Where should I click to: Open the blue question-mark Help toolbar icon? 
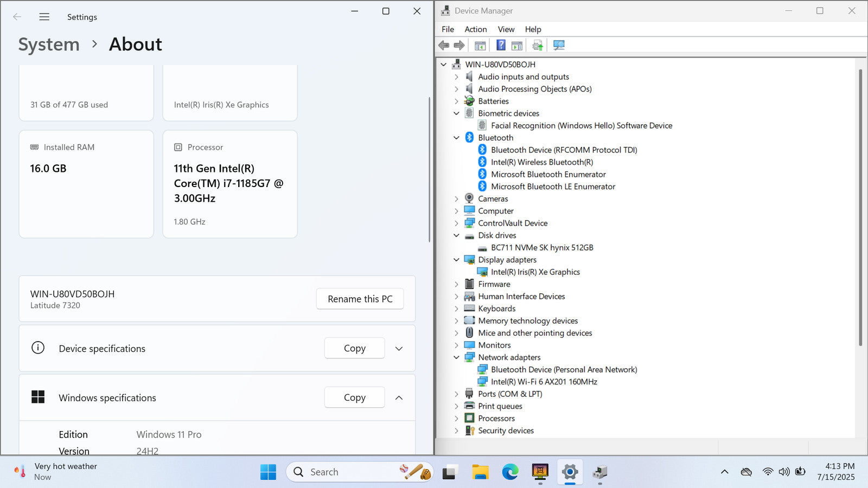point(501,45)
